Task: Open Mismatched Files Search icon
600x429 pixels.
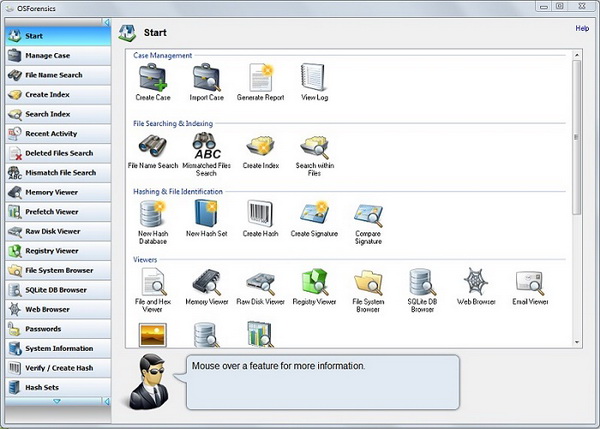Action: 206,147
